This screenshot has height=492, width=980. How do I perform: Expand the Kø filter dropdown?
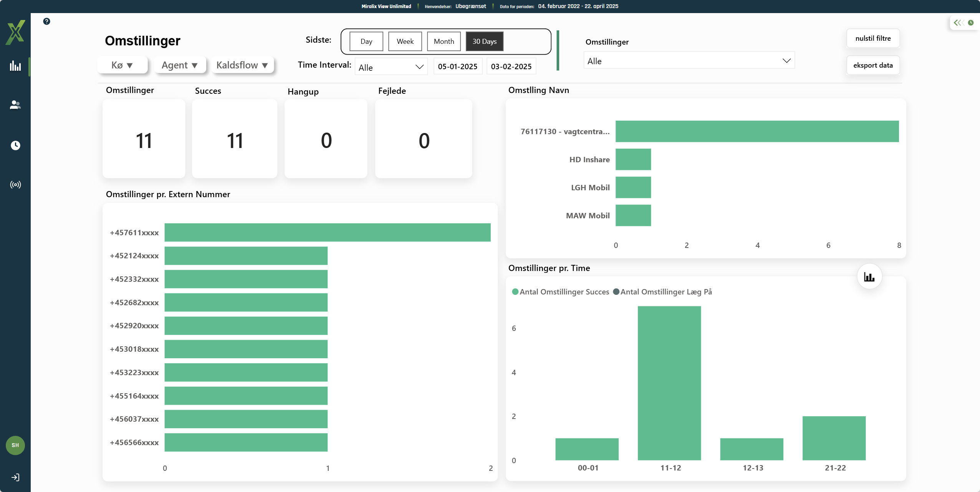click(x=122, y=65)
